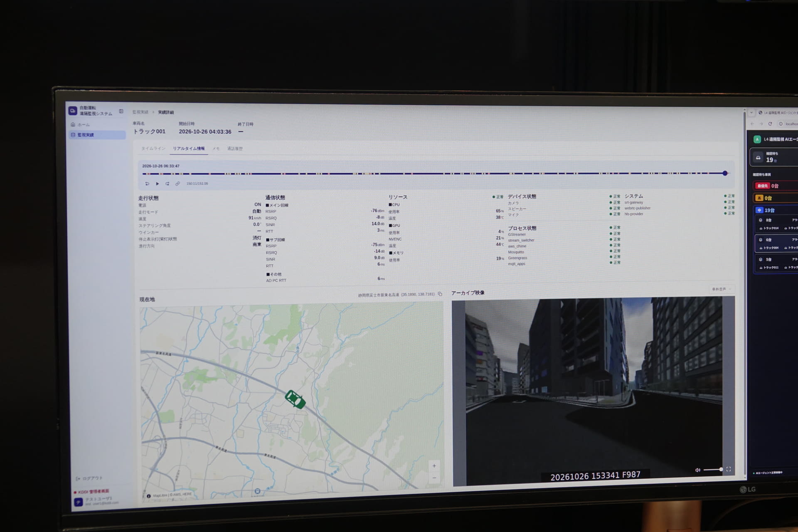Zoom in on the map with the plus button
Screen dimensions: 798x532
434,465
